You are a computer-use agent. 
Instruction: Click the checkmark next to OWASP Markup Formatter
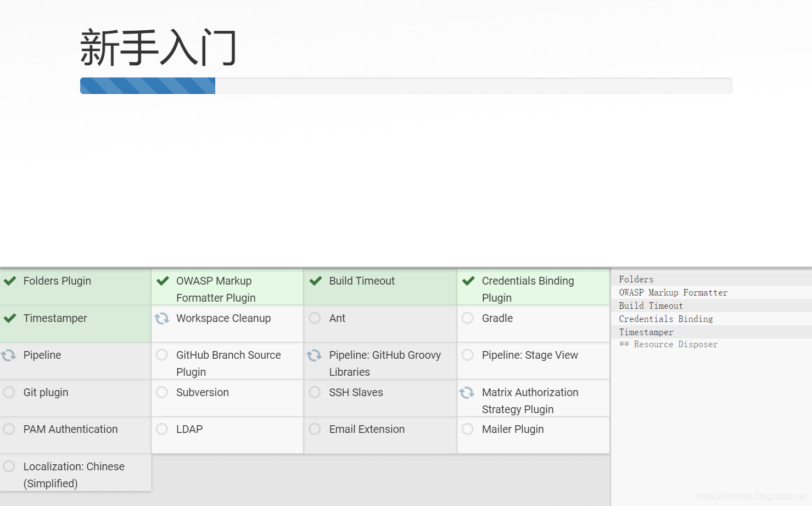click(163, 281)
